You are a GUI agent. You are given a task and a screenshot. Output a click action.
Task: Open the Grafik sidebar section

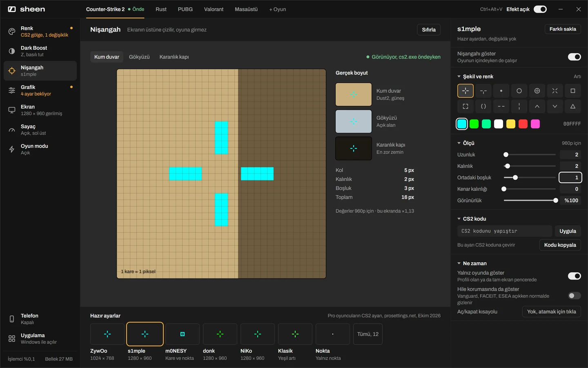[40, 90]
